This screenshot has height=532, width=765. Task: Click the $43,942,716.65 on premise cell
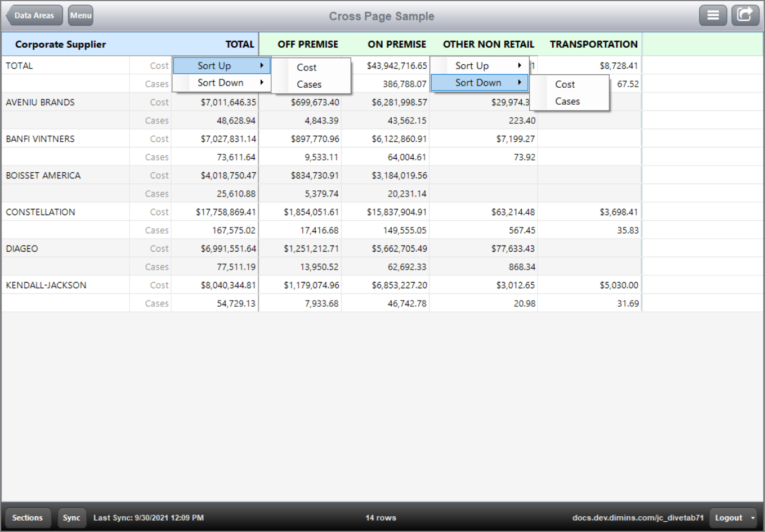pyautogui.click(x=397, y=66)
